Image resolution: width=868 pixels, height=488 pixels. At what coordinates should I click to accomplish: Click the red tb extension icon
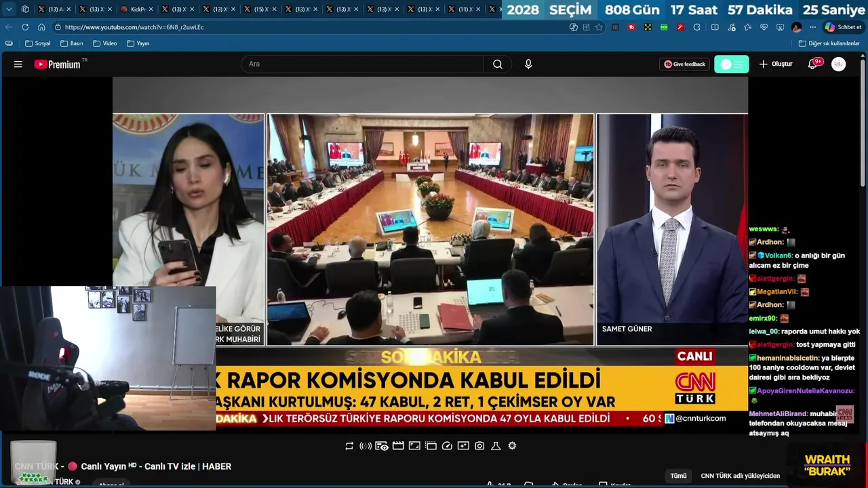coord(631,27)
